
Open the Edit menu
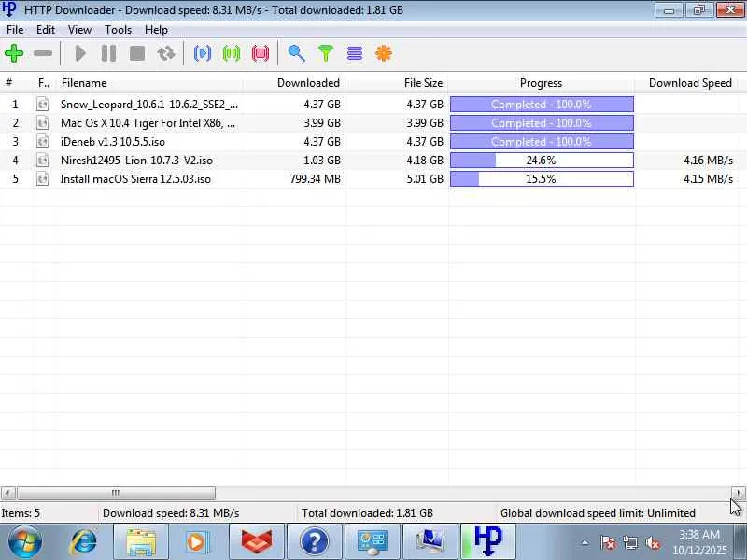46,30
